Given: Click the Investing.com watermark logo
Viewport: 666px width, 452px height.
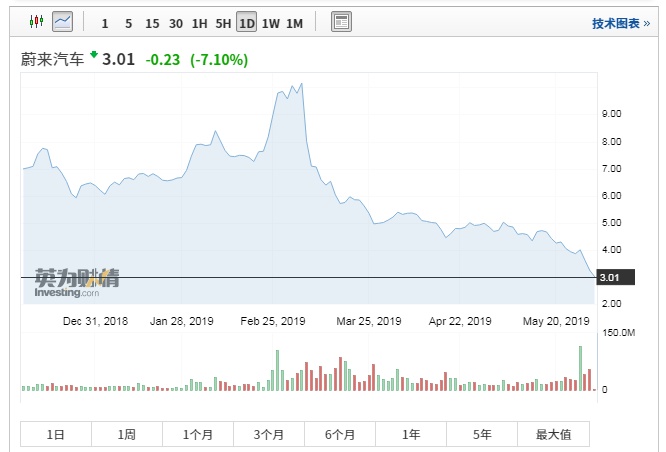Looking at the screenshot, I should (76, 282).
